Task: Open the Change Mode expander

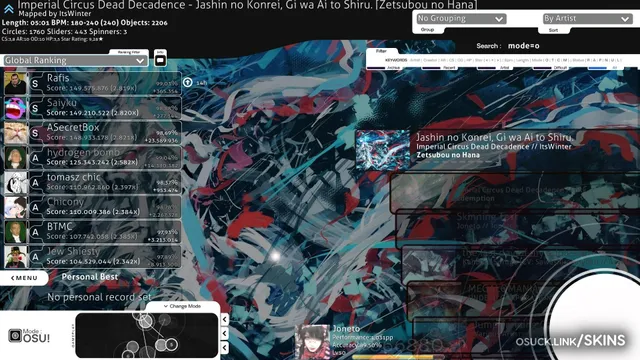Action: tap(182, 306)
